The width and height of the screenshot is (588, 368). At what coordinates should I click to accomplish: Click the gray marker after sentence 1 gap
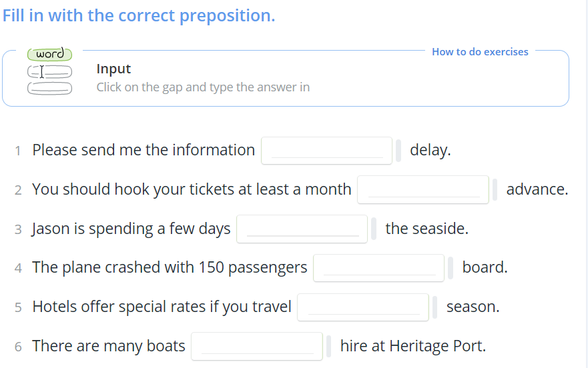click(x=398, y=151)
